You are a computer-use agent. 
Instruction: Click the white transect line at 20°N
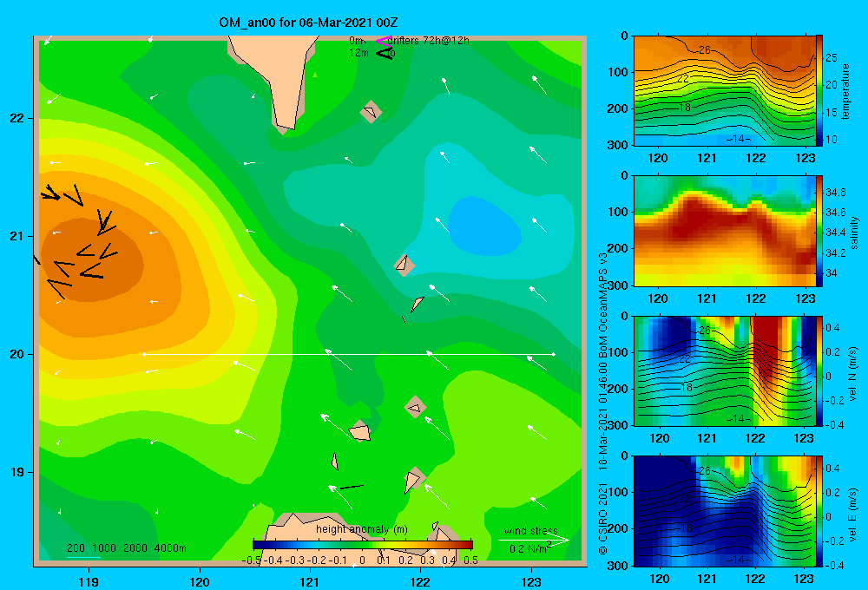(x=349, y=354)
